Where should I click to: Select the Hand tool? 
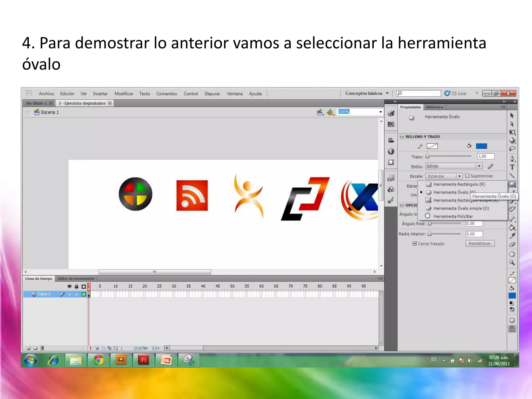click(512, 254)
